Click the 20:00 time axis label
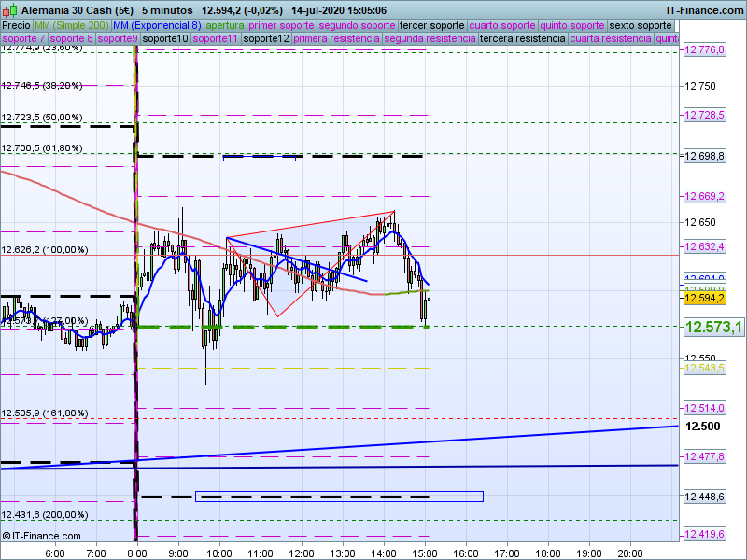Image resolution: width=747 pixels, height=560 pixels. 630,553
